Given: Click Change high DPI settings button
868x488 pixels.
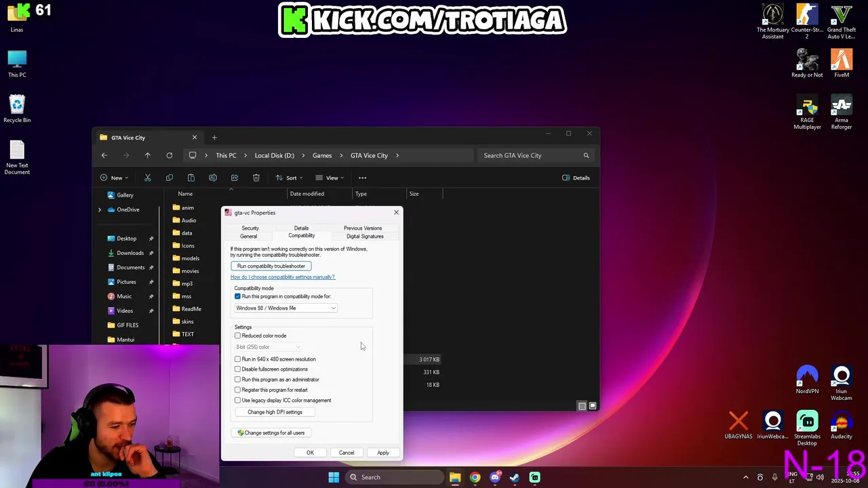Looking at the screenshot, I should (275, 412).
